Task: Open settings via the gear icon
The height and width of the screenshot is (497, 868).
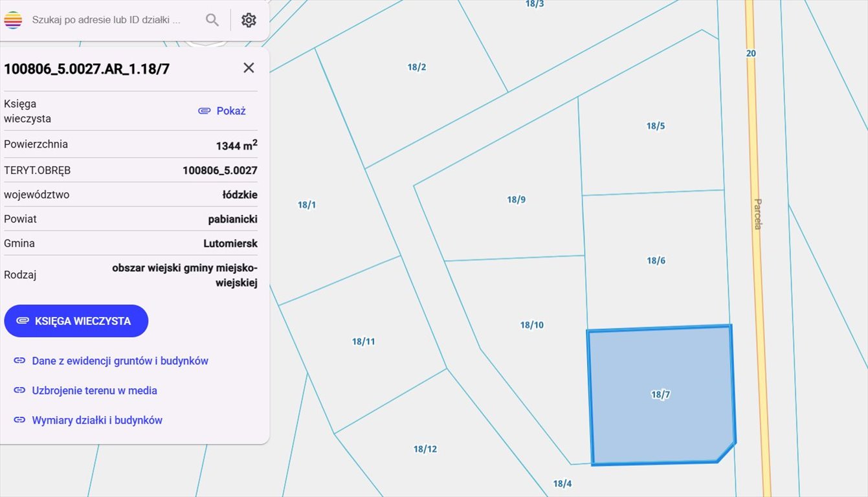Action: pyautogui.click(x=249, y=20)
